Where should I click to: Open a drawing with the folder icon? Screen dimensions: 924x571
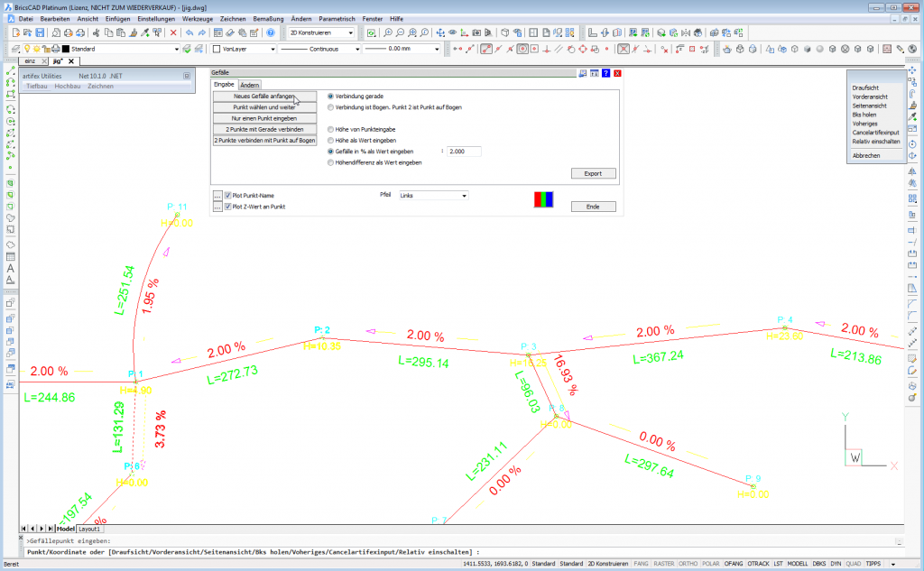tap(25, 32)
